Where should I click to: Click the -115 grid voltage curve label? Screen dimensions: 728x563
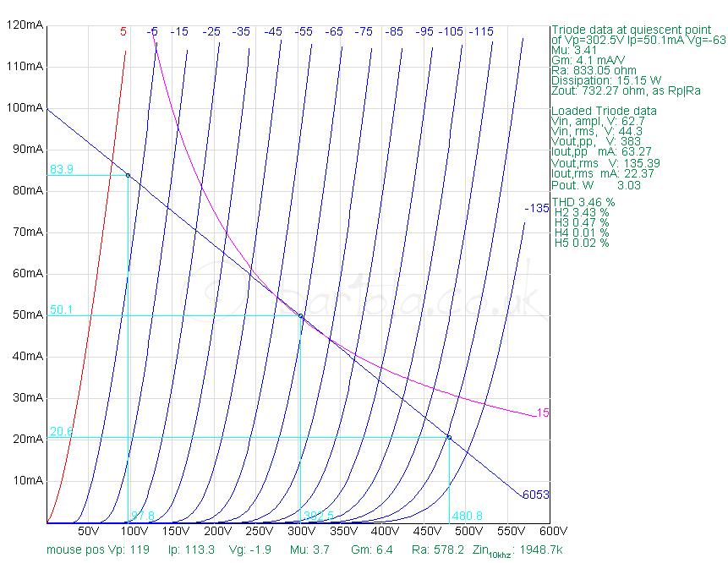tap(481, 31)
